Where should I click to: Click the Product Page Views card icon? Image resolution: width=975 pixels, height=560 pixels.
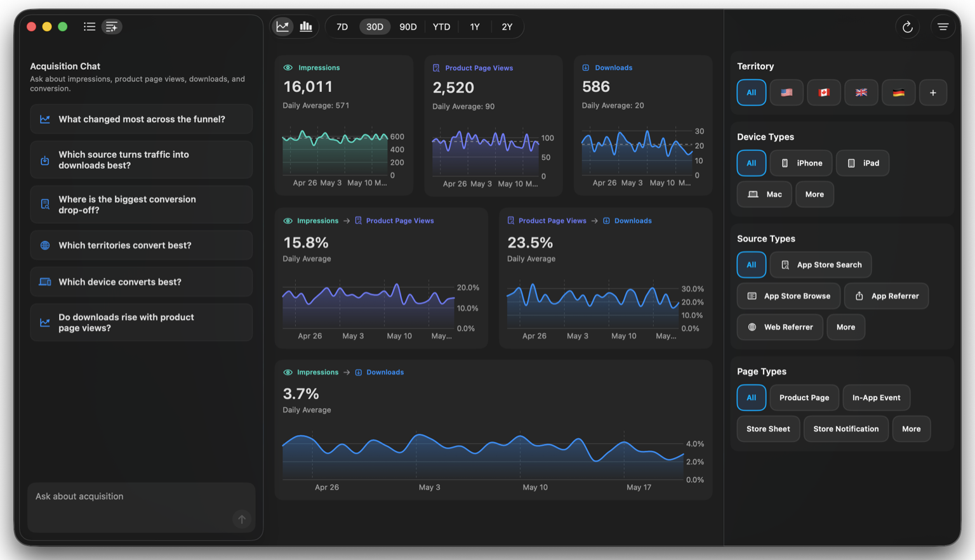pyautogui.click(x=436, y=68)
